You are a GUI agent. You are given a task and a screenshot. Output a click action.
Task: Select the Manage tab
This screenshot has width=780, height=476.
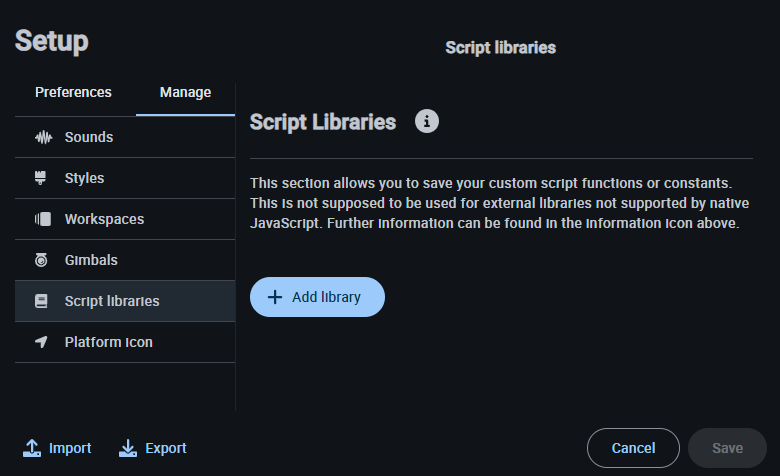pos(185,92)
